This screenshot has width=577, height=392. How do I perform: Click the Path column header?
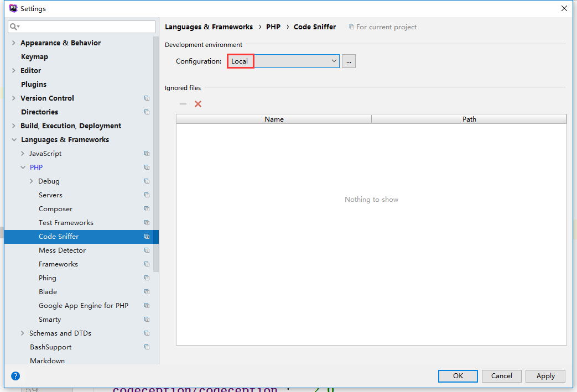469,119
